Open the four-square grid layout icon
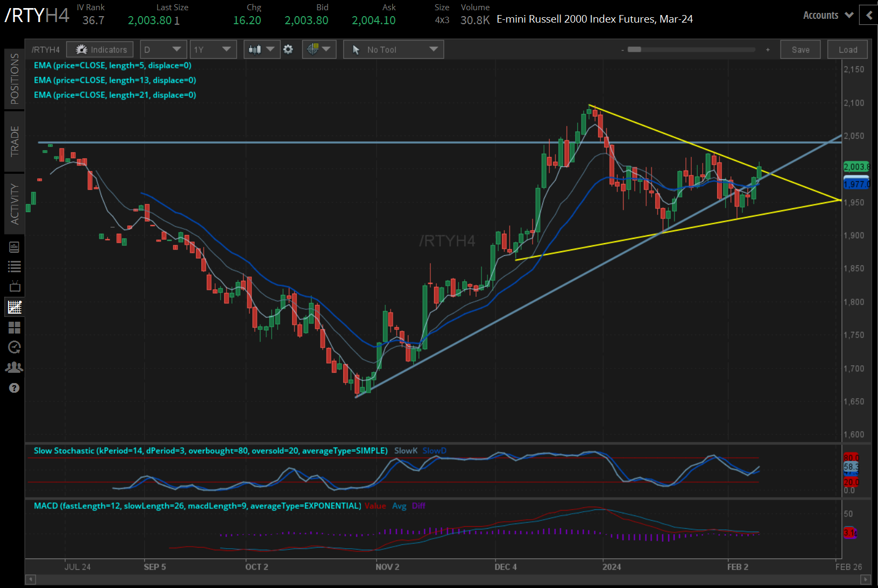The height and width of the screenshot is (588, 878). click(15, 327)
